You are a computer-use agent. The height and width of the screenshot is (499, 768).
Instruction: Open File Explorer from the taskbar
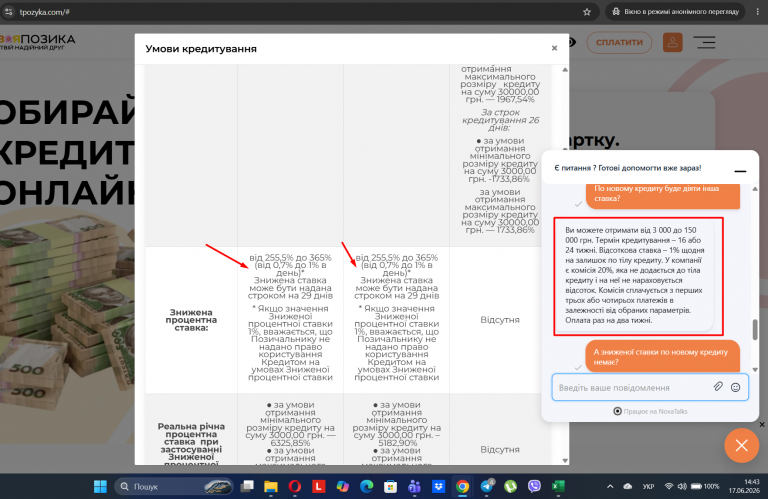click(x=271, y=486)
